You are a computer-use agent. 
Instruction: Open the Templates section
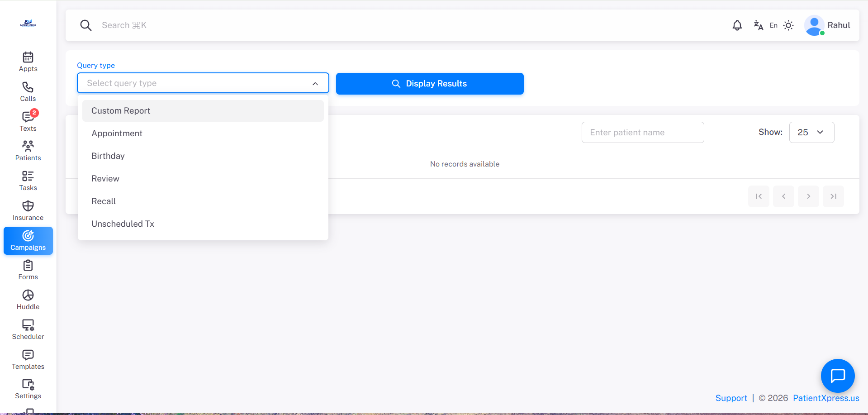coord(28,358)
